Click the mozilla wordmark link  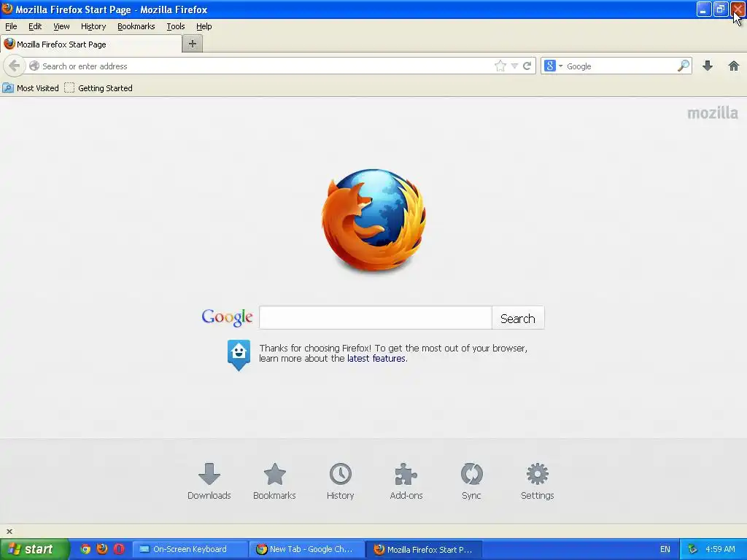coord(713,113)
